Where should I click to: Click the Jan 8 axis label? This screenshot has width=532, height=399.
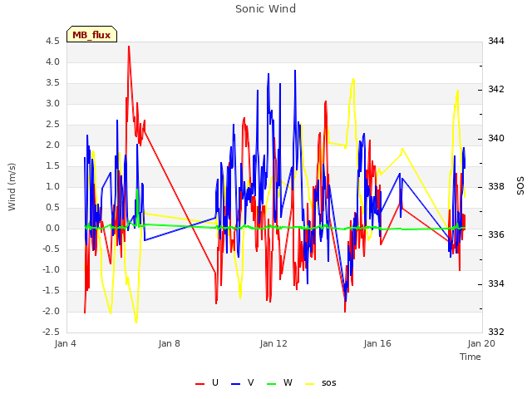tap(170, 343)
